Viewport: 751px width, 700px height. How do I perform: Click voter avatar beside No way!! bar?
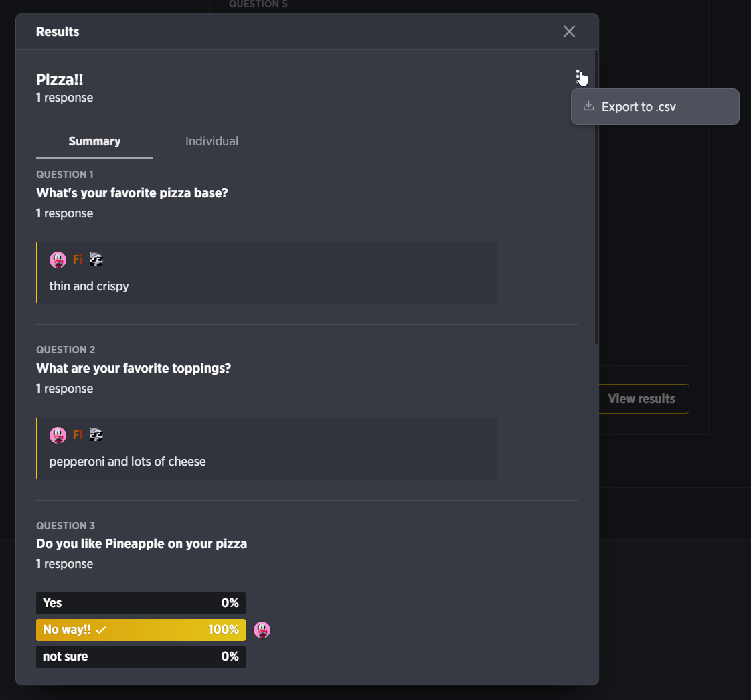tap(262, 630)
